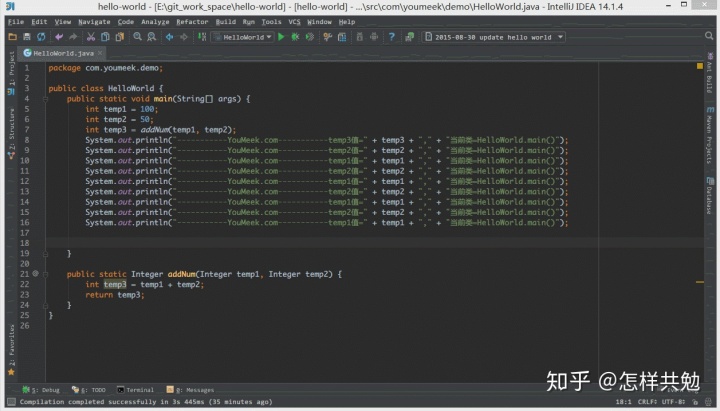720x411 pixels.
Task: Navigate Back with the left arrow icon
Action: [169, 37]
